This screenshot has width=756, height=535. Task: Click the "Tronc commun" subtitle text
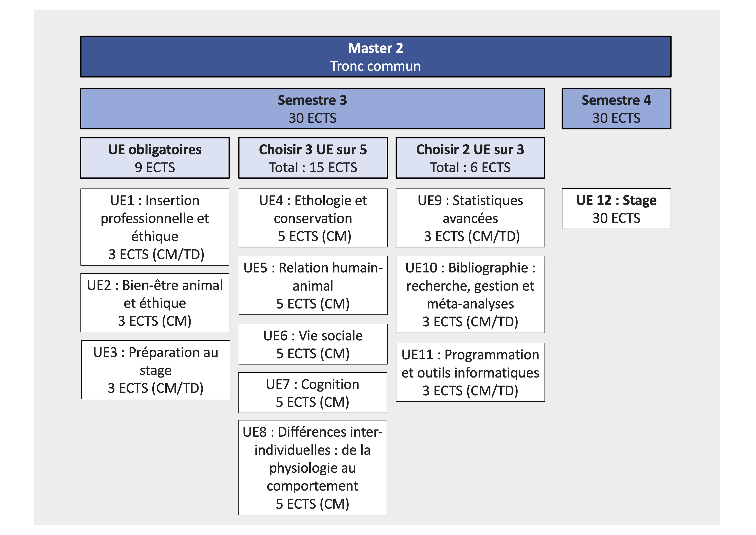click(375, 66)
